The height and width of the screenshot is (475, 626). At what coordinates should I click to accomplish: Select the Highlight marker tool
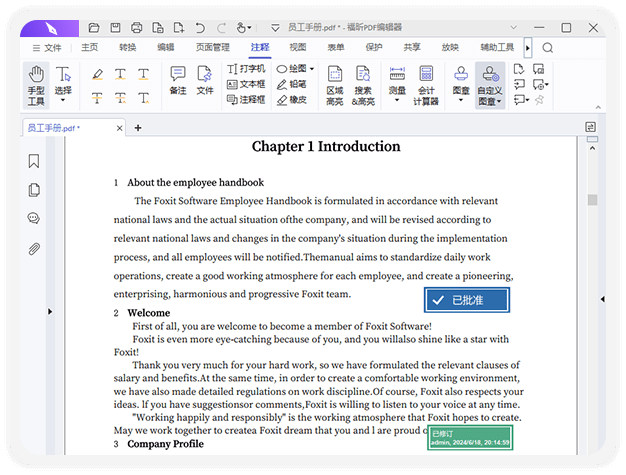(x=97, y=74)
